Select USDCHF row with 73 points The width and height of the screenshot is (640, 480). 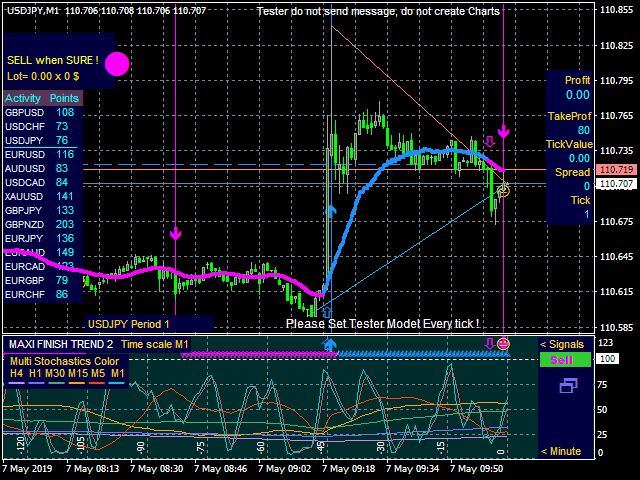click(x=43, y=127)
